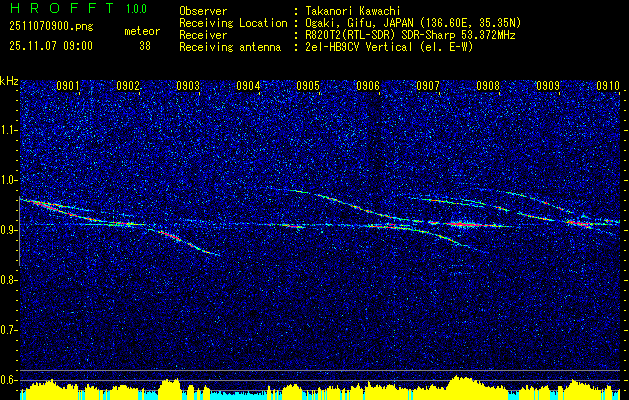The width and height of the screenshot is (629, 400).
Task: Click the HROFFT title text
Action: click(x=63, y=8)
